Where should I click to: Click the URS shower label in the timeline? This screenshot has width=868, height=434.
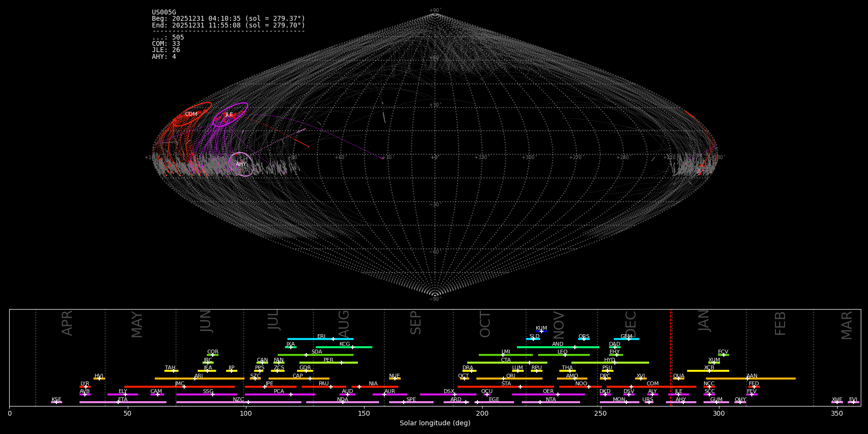[648, 400]
